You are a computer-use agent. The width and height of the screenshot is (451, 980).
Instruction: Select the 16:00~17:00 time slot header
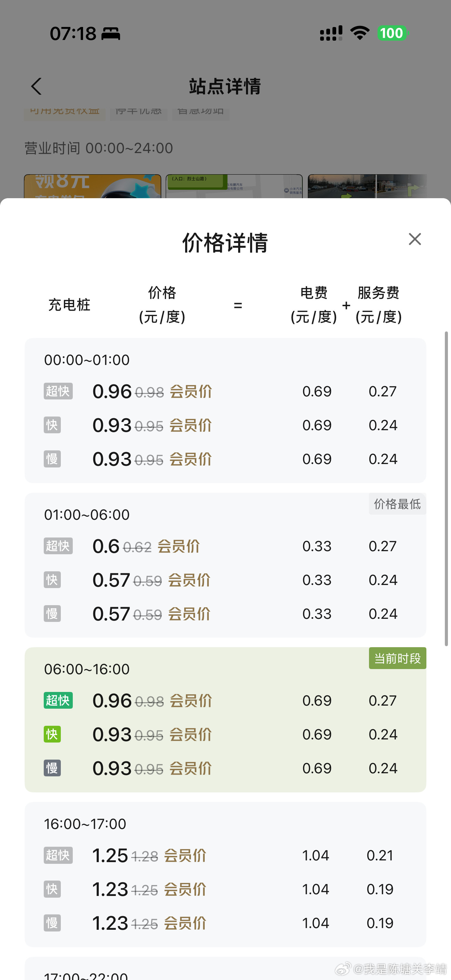[x=85, y=824]
